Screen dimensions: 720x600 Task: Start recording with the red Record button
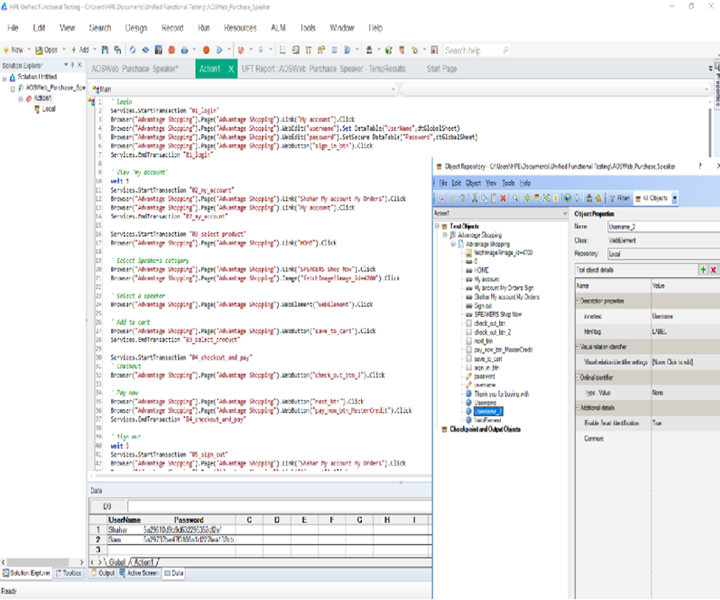[x=206, y=50]
